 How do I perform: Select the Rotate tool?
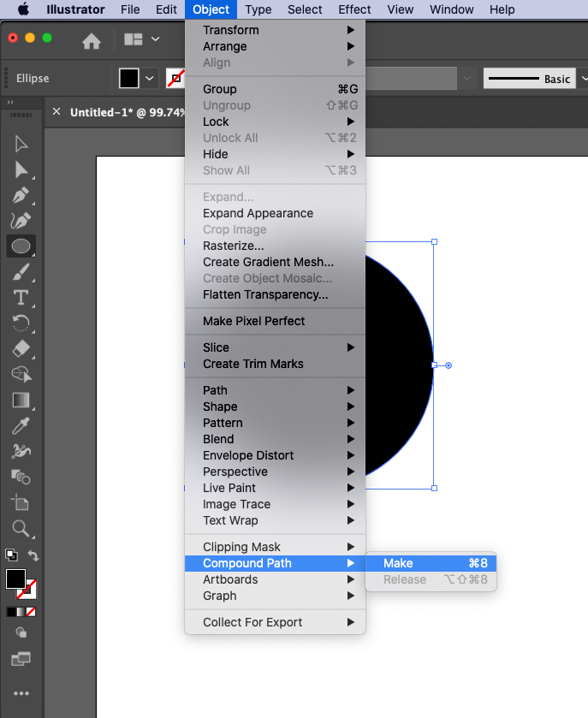(21, 323)
